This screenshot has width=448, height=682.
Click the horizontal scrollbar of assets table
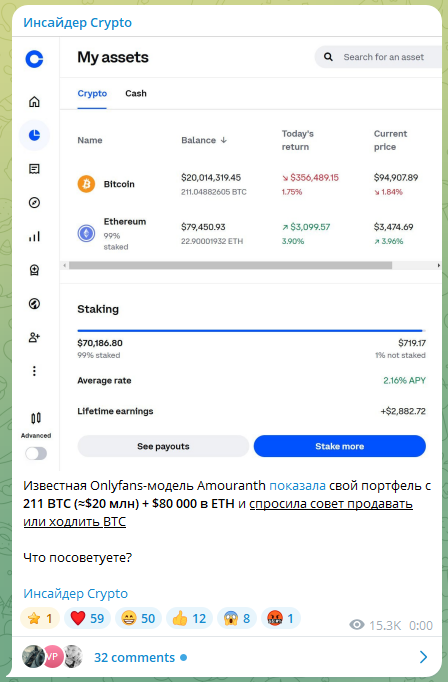click(231, 265)
